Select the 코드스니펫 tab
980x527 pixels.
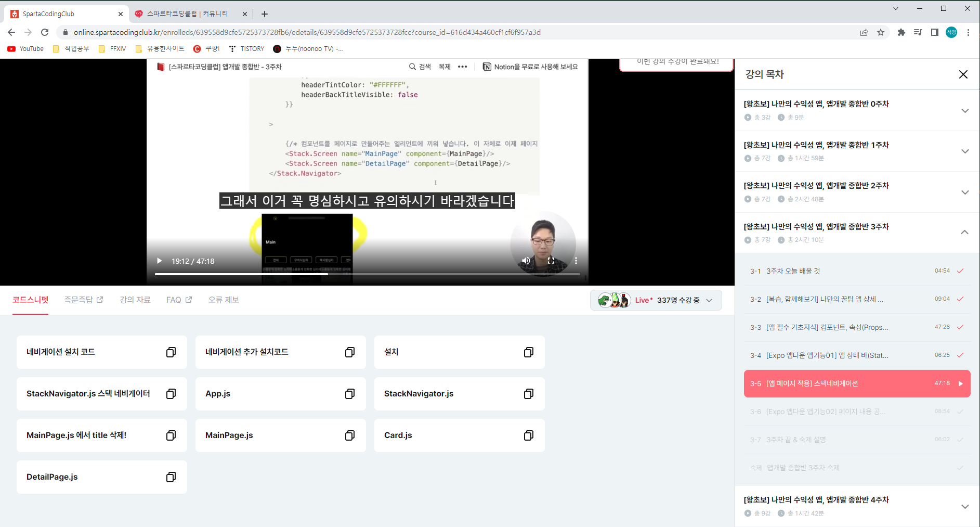point(30,300)
